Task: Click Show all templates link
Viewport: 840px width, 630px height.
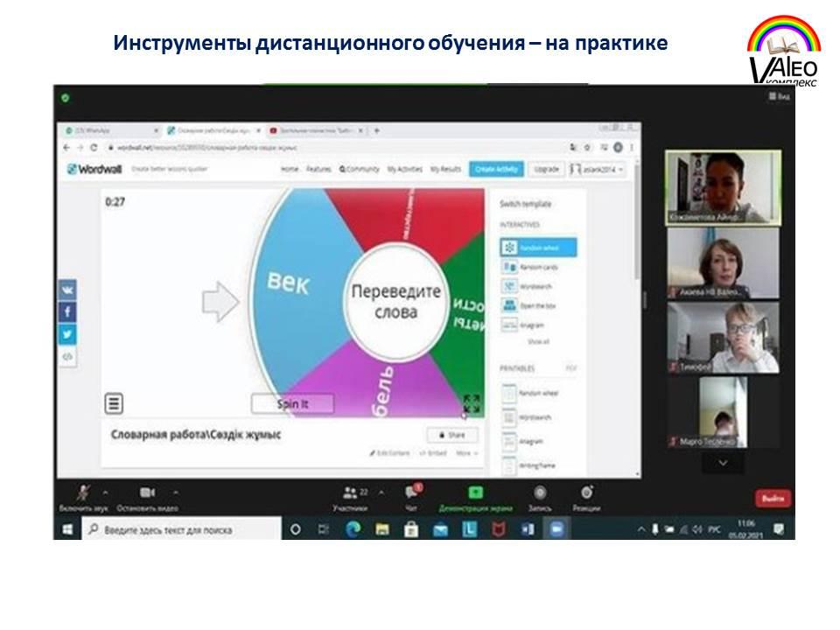Action: [538, 342]
